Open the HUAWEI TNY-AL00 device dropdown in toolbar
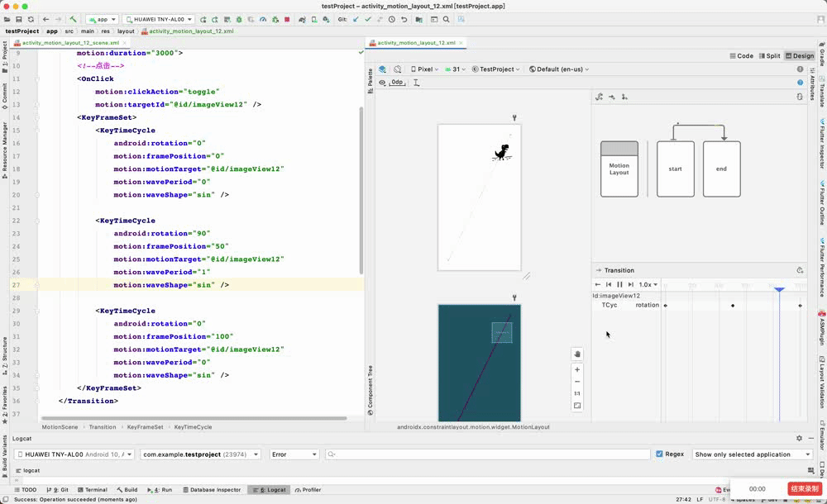 159,20
